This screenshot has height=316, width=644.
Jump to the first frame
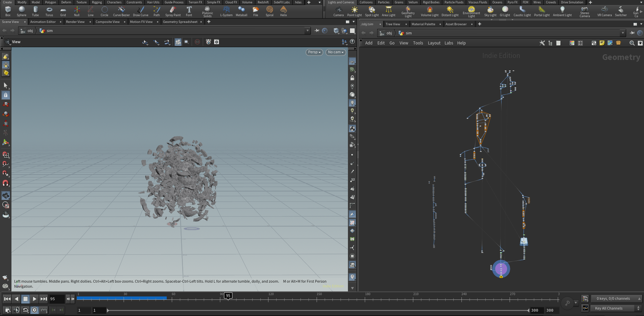pos(7,299)
